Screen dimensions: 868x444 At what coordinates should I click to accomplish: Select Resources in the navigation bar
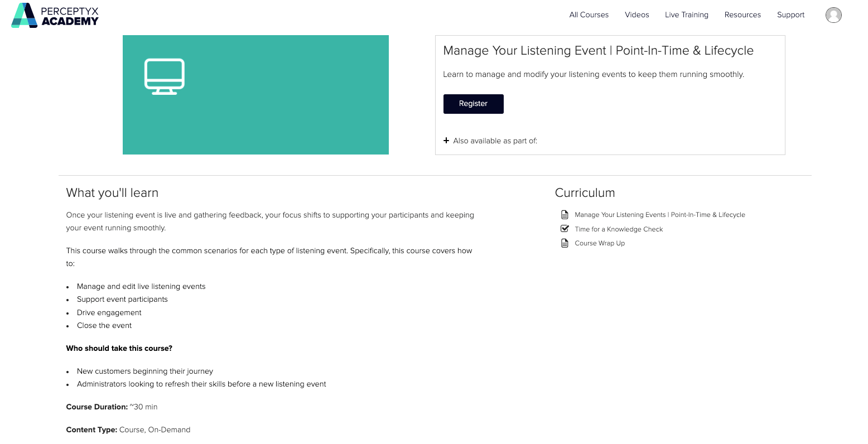(x=742, y=15)
